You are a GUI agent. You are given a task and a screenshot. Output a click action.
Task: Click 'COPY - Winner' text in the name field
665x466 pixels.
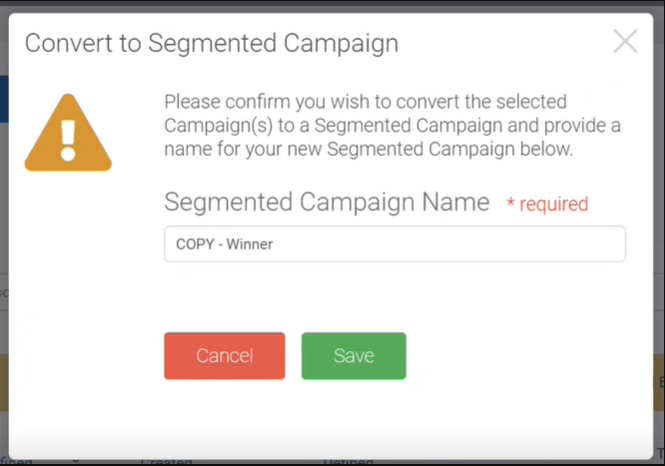tap(225, 244)
